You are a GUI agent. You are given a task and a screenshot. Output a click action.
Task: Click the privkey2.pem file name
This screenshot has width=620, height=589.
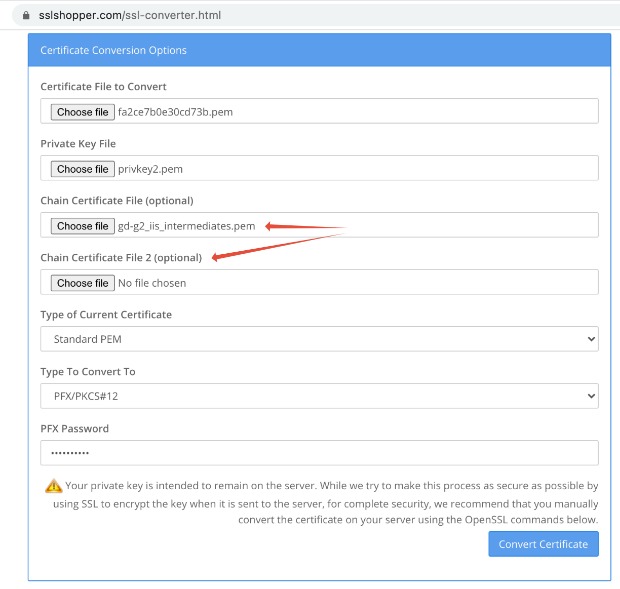coord(149,169)
